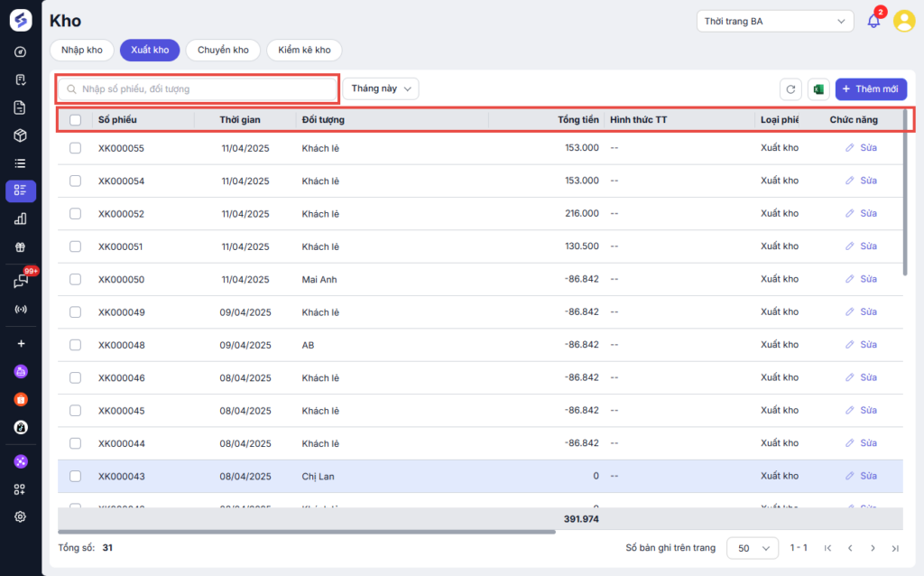The height and width of the screenshot is (576, 924).
Task: Open the user avatar profile icon
Action: [x=903, y=21]
